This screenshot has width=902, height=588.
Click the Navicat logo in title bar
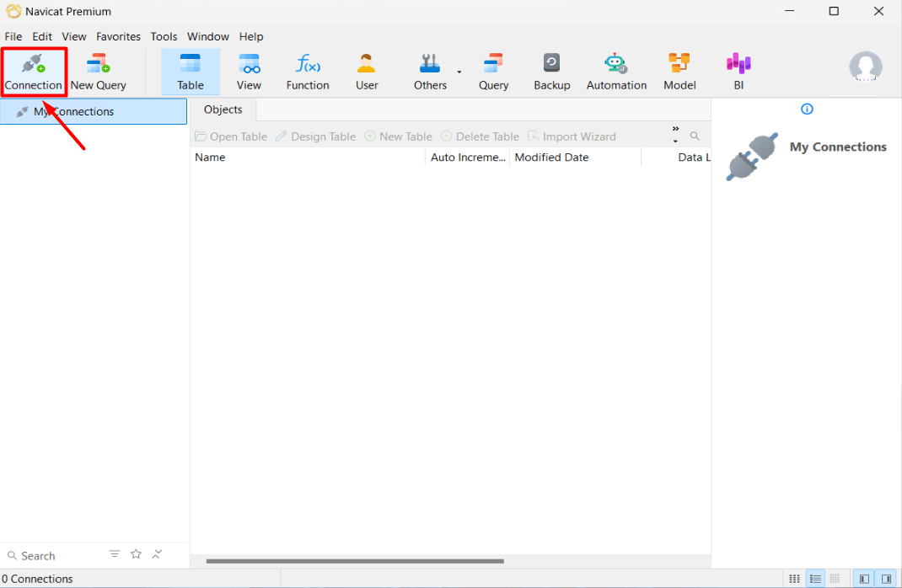pyautogui.click(x=13, y=11)
